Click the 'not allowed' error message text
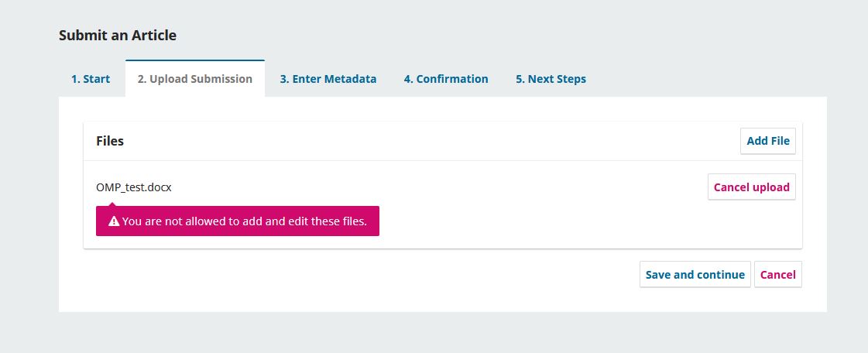The image size is (868, 353). (x=244, y=221)
